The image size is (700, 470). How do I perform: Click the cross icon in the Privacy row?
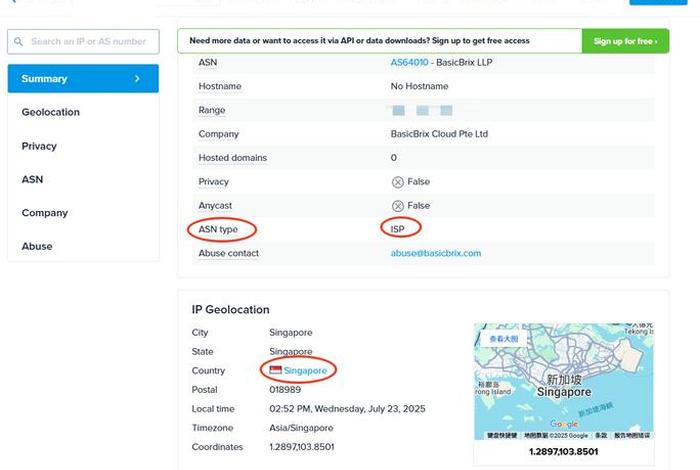coord(398,182)
